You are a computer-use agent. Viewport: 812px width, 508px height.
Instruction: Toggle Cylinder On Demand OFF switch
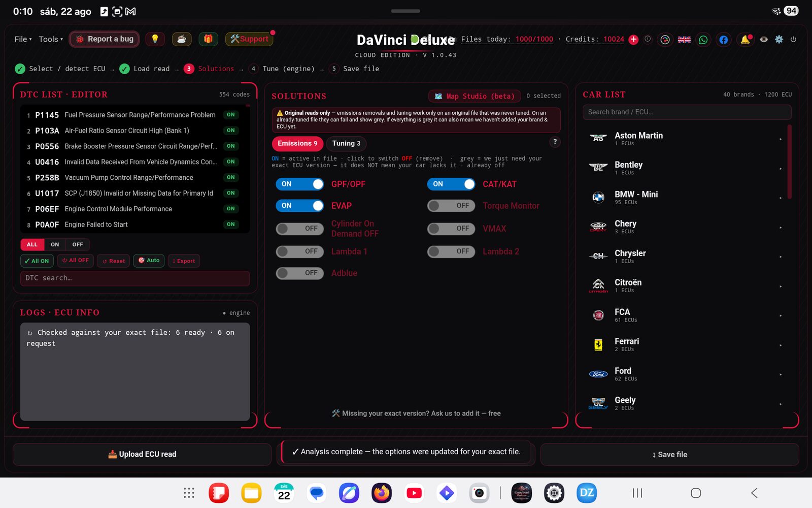[x=299, y=229]
